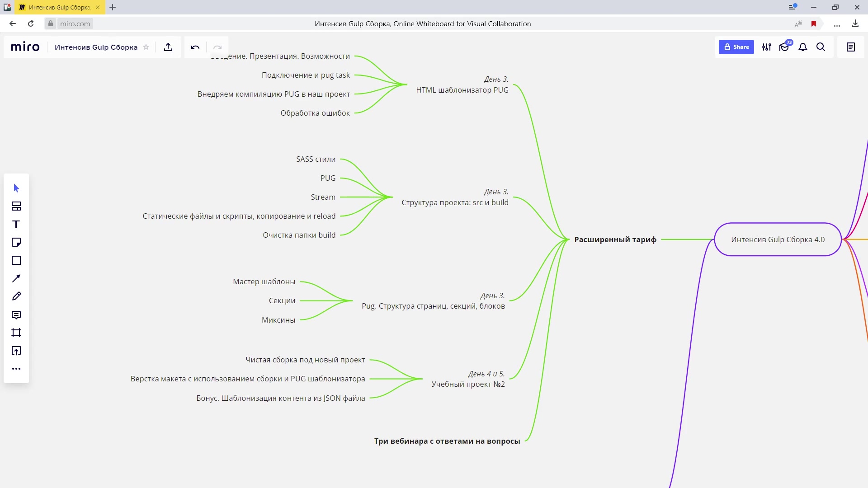Image resolution: width=868 pixels, height=488 pixels.
Task: Select the Миксины node
Action: [x=278, y=320]
